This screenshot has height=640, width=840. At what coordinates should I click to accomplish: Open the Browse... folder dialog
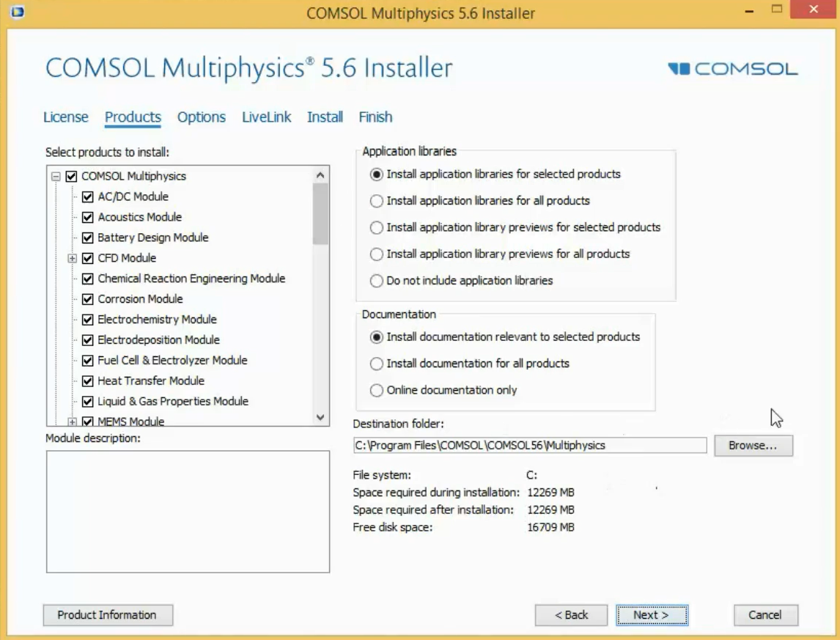tap(754, 446)
